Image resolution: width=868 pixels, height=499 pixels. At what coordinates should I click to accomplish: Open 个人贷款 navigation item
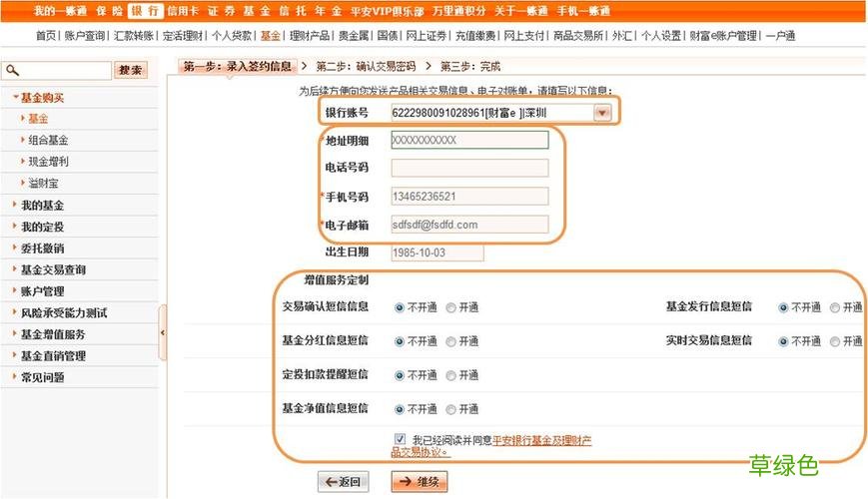tap(232, 36)
